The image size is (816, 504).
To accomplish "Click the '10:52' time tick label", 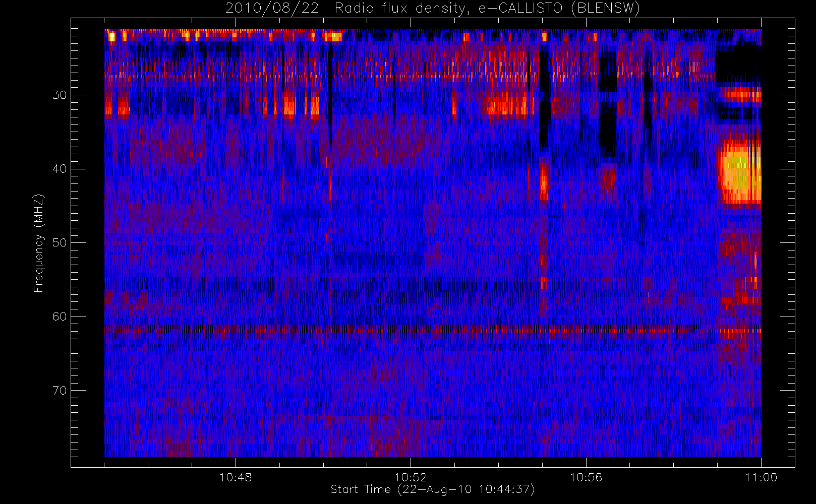I will [411, 477].
